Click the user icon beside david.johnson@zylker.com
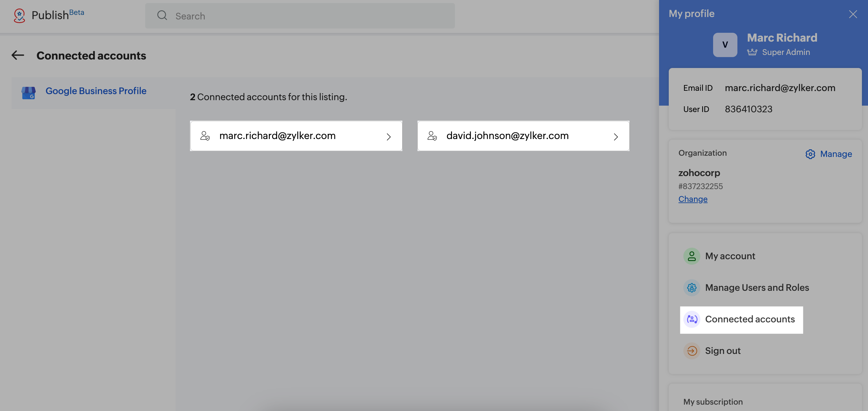 432,136
